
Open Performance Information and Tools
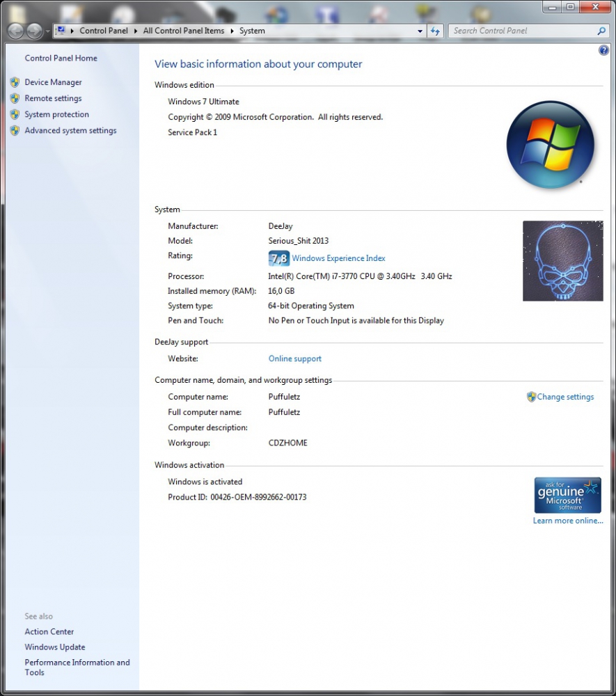pos(77,667)
